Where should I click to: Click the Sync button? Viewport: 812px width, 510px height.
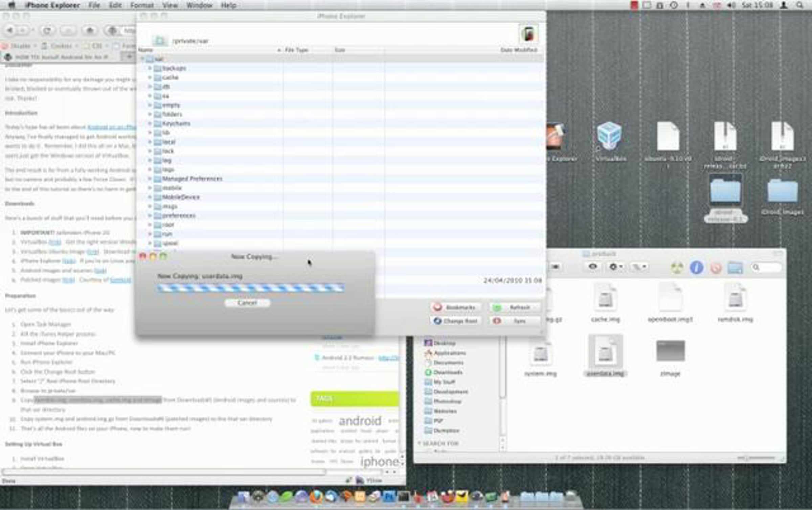pyautogui.click(x=515, y=321)
